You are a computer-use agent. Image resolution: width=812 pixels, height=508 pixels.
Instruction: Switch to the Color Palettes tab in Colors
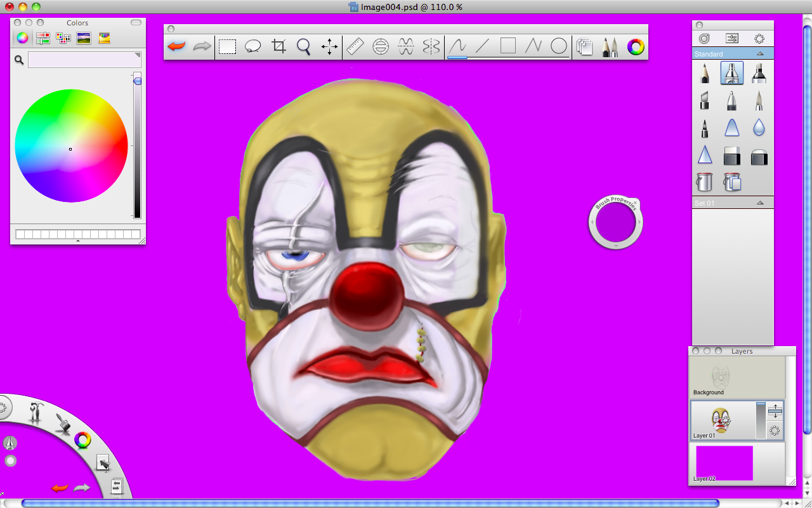(x=63, y=37)
